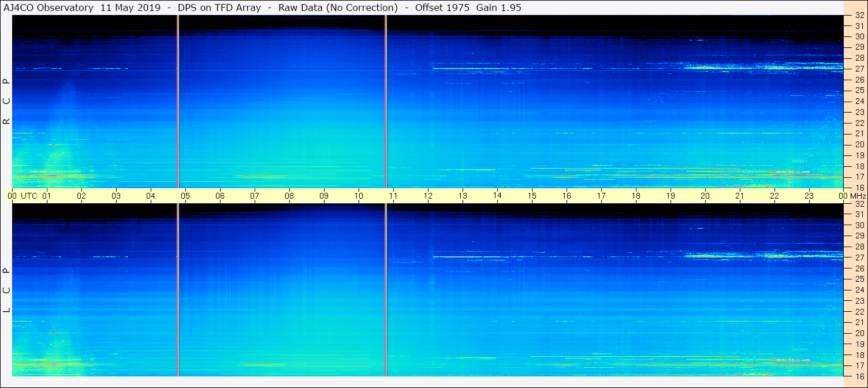Click the 09 UTC time axis label
The image size is (868, 388).
(324, 196)
